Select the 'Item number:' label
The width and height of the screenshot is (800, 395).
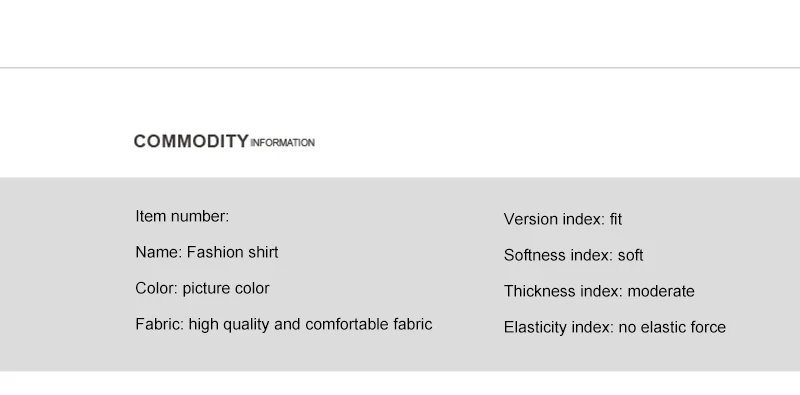point(182,216)
